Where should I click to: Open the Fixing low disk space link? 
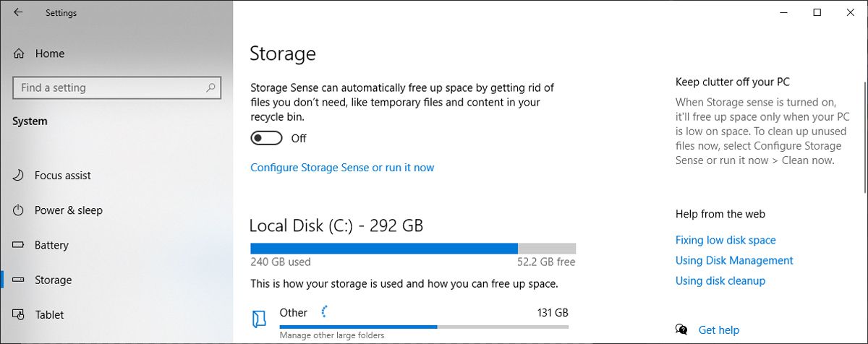click(725, 240)
